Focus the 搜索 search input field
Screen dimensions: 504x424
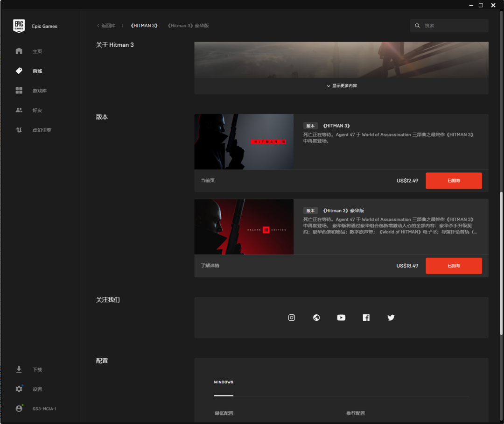(449, 25)
